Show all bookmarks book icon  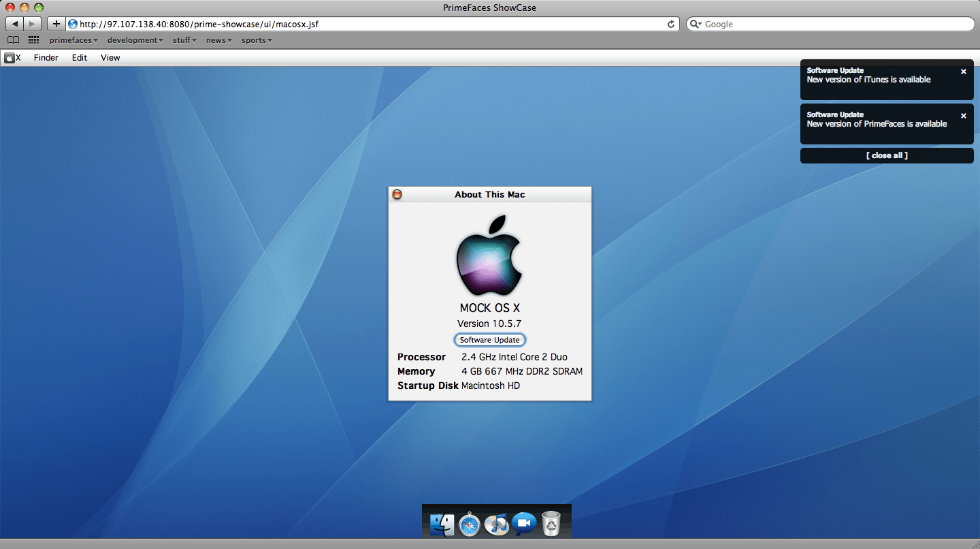13,40
